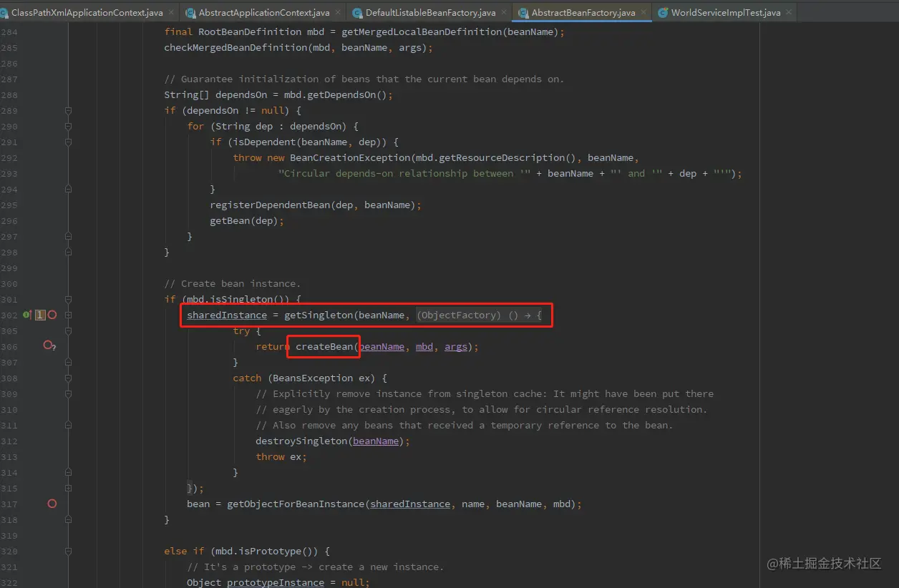Collapse the code block at line 289
The width and height of the screenshot is (899, 588).
[68, 110]
